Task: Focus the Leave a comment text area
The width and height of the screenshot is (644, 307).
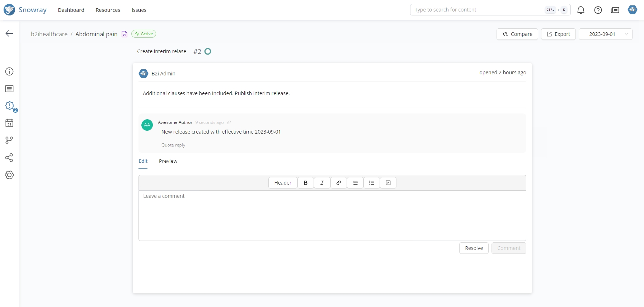Action: pyautogui.click(x=332, y=215)
